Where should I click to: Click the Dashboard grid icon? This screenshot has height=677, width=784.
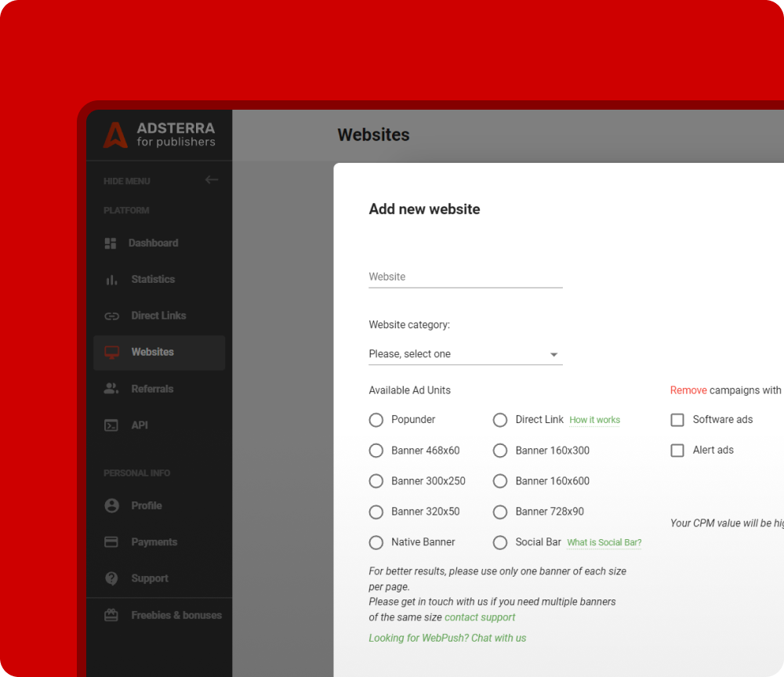111,244
